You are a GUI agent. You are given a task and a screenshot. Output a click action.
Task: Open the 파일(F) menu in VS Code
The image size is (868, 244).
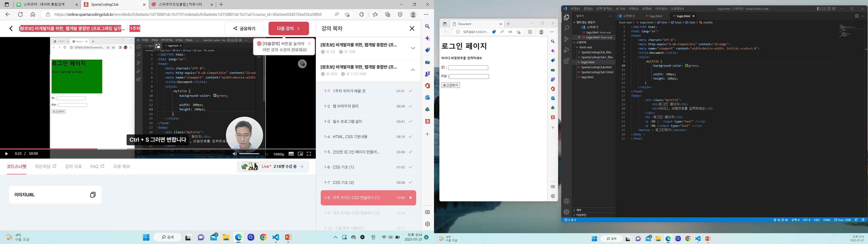coord(575,9)
